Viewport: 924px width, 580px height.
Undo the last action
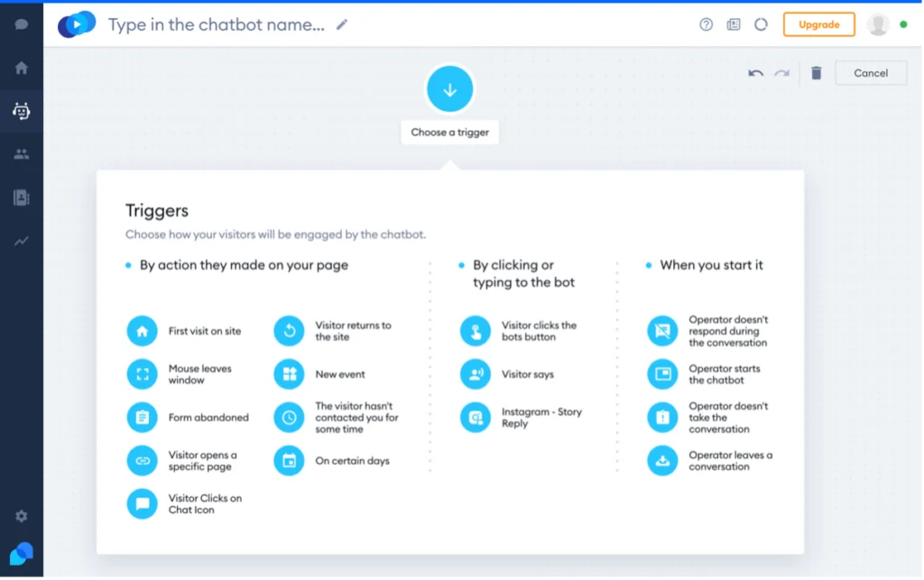pos(755,74)
